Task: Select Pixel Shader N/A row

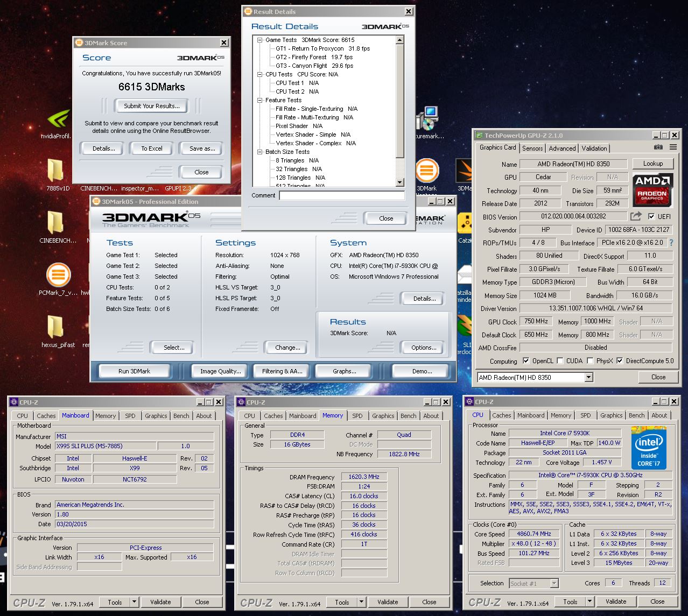Action: click(299, 126)
